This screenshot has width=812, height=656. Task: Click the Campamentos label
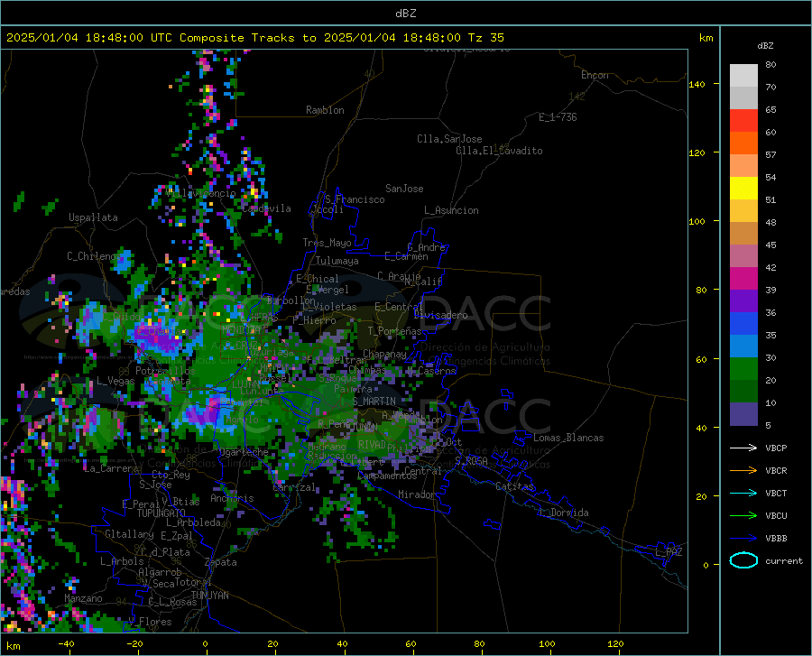(387, 476)
